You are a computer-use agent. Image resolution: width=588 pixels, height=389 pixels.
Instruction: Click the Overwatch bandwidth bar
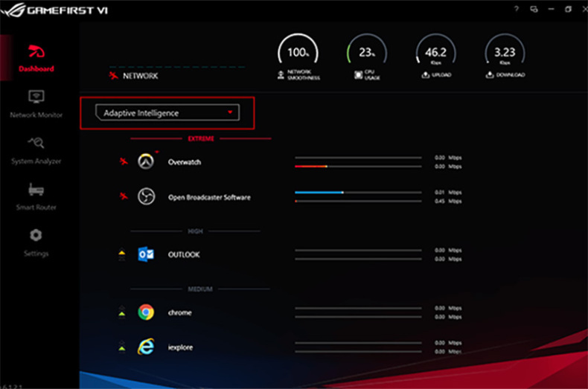[358, 162]
